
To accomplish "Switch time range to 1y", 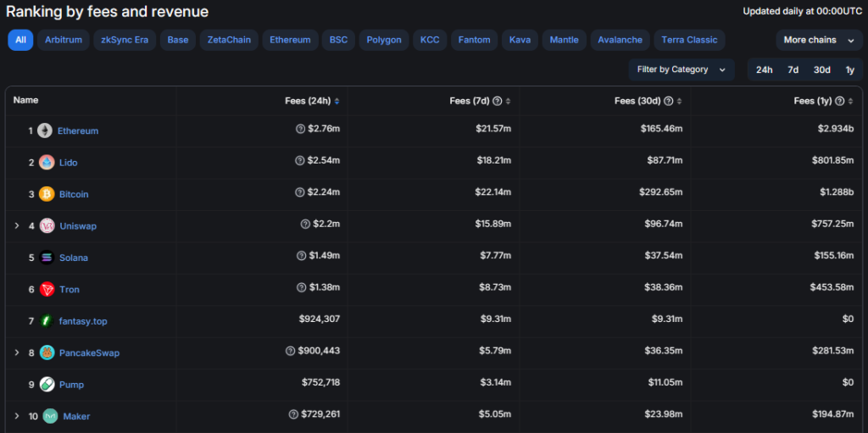I will click(x=849, y=69).
